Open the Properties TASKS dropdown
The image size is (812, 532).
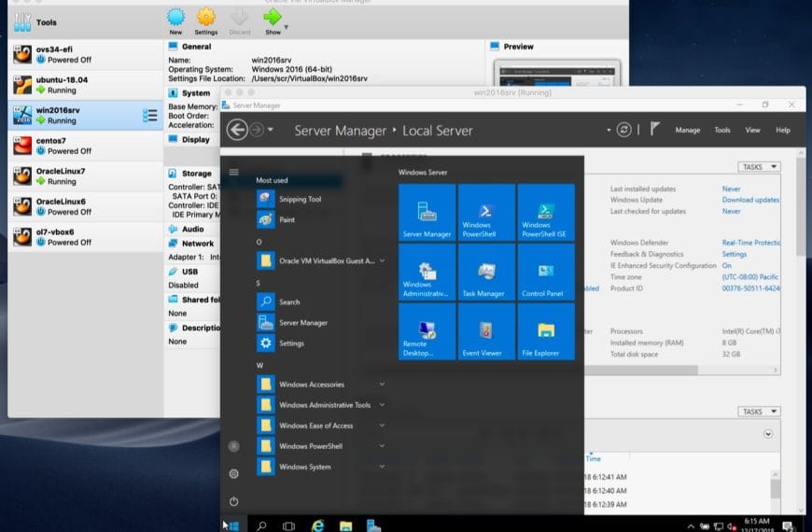click(x=759, y=167)
